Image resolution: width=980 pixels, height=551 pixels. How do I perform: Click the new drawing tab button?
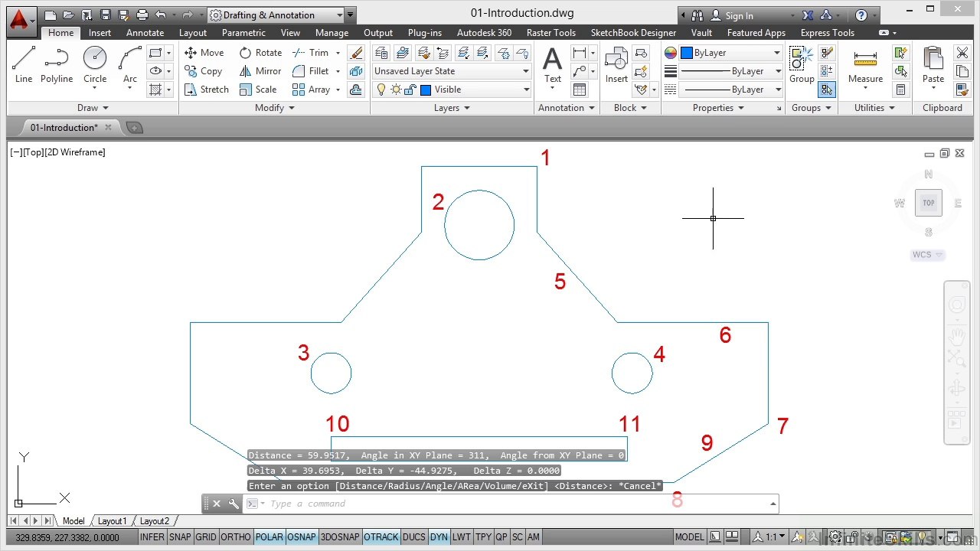pos(134,128)
